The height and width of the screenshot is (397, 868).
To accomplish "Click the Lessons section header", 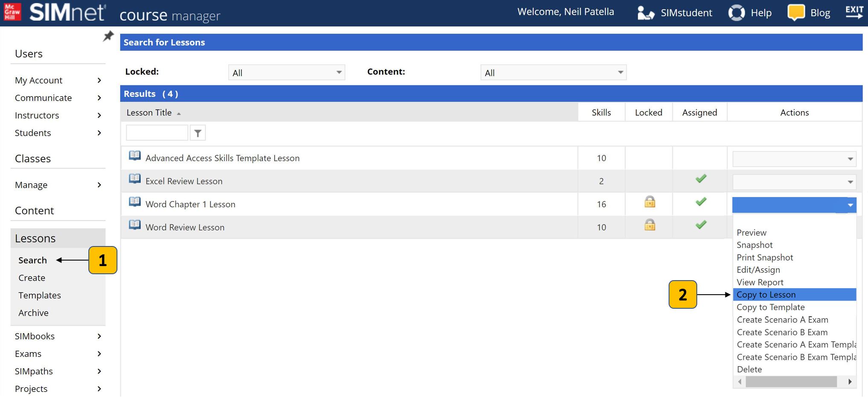I will [58, 238].
